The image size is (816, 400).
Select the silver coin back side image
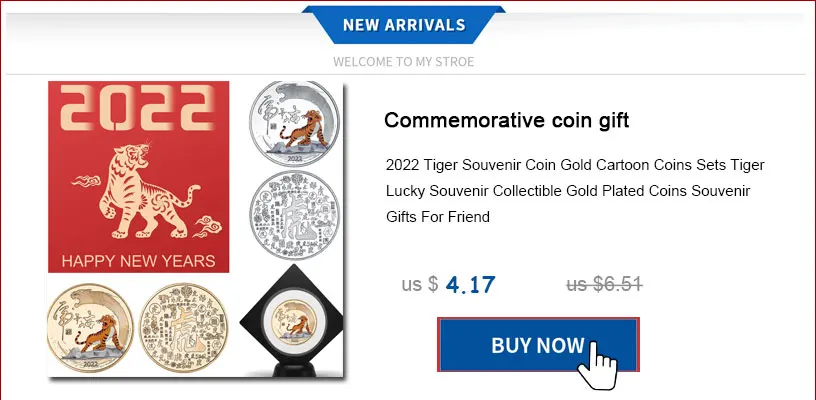(295, 215)
